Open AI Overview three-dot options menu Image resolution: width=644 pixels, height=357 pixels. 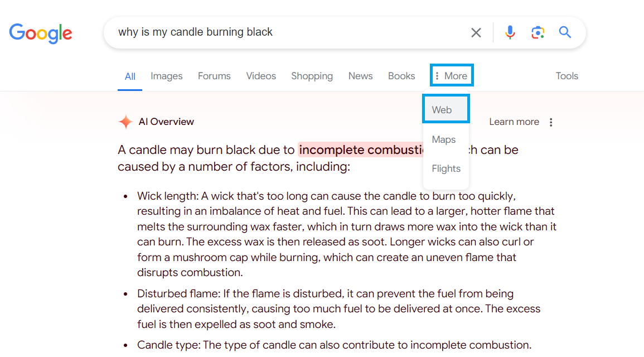(551, 122)
